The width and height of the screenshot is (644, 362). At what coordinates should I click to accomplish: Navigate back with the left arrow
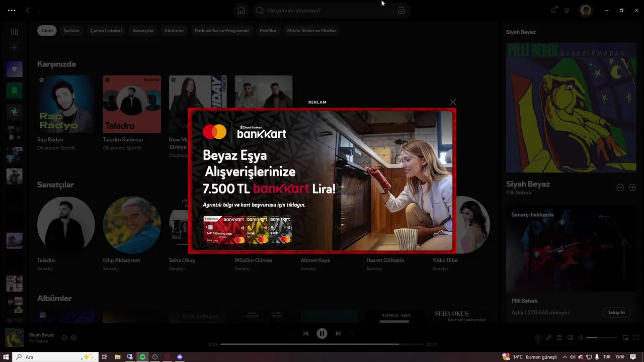[x=28, y=11]
